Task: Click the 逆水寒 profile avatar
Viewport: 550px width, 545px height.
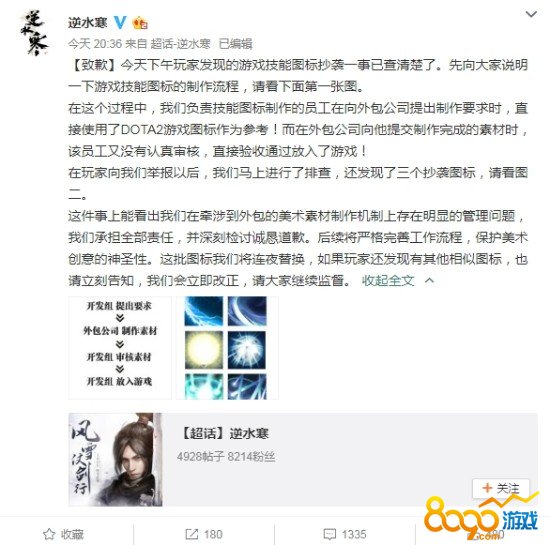Action: pos(34,33)
